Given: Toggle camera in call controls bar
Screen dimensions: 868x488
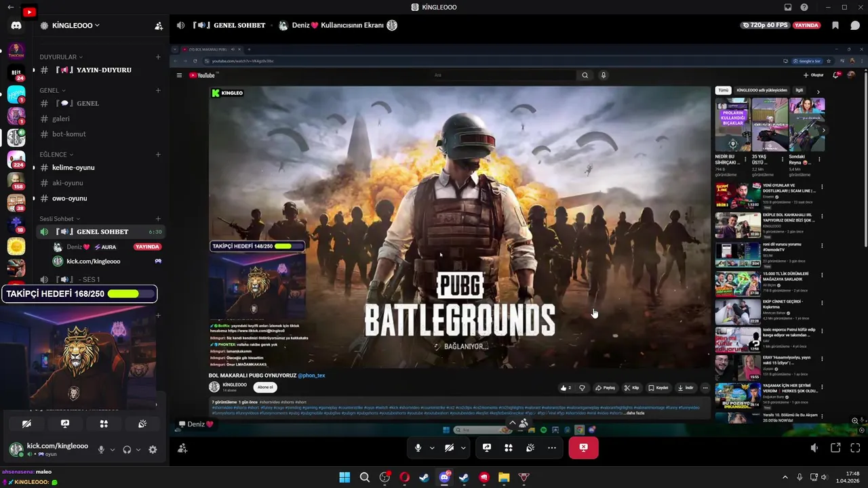Looking at the screenshot, I should click(449, 448).
